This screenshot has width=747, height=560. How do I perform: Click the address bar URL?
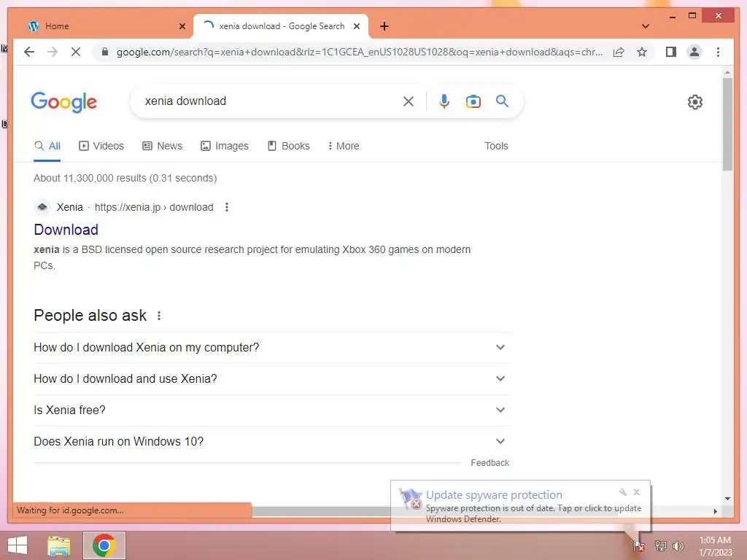point(360,52)
